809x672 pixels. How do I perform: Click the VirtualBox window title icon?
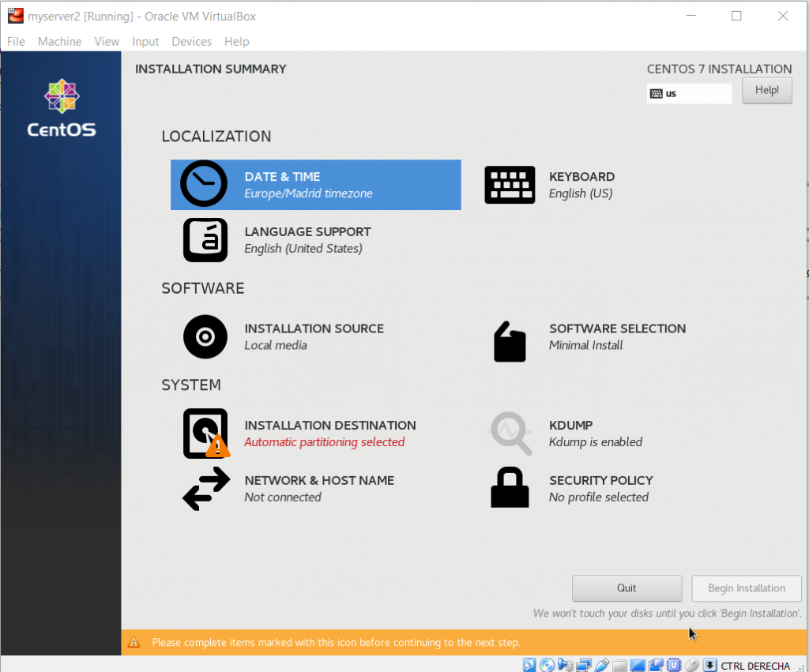(x=16, y=16)
